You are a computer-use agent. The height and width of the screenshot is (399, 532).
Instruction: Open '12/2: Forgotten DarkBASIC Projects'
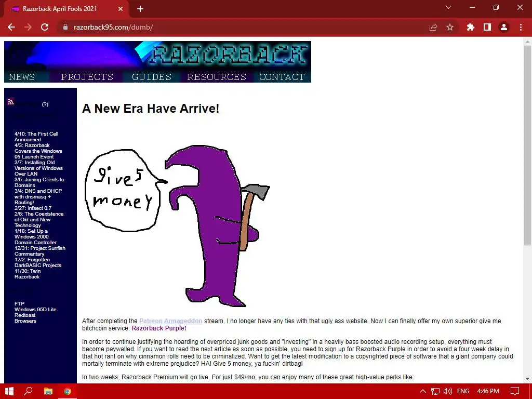click(x=37, y=262)
